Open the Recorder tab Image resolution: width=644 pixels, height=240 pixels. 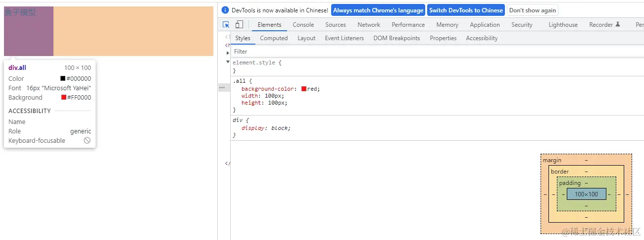[604, 25]
